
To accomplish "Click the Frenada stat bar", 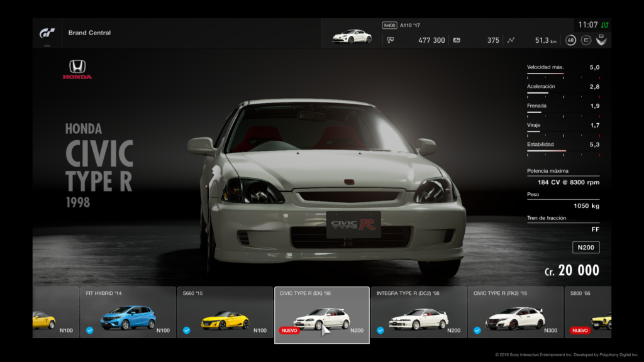I will (563, 112).
